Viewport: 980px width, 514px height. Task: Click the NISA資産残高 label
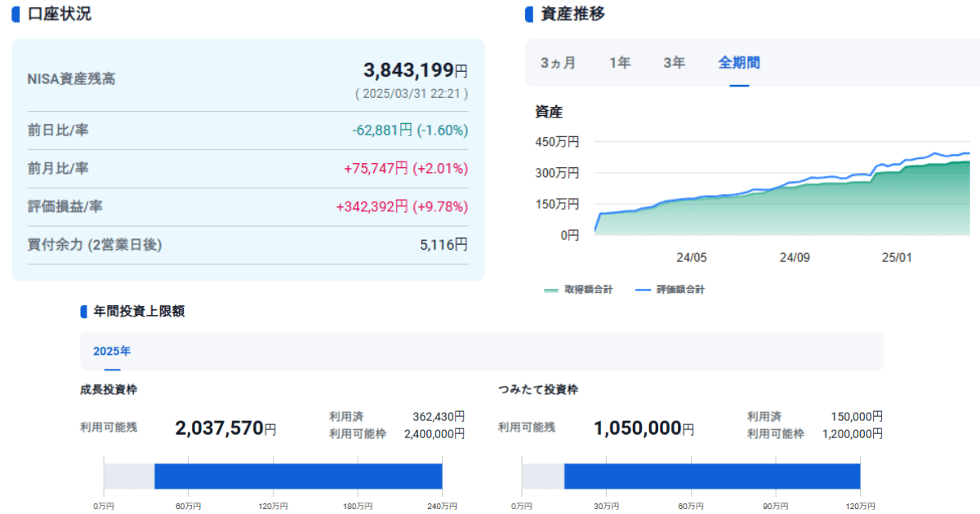(71, 79)
